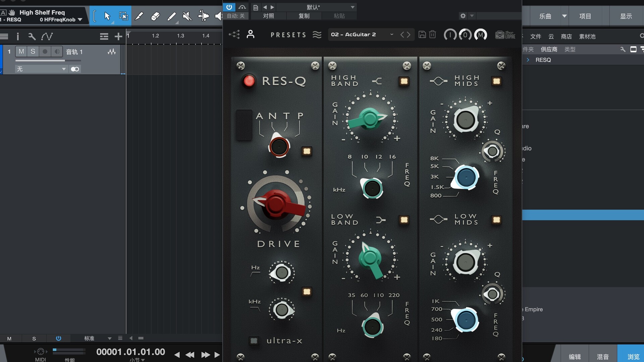Image resolution: width=644 pixels, height=362 pixels.
Task: Expand the High Shelf Freq parameter dropdown
Action: pos(80,19)
